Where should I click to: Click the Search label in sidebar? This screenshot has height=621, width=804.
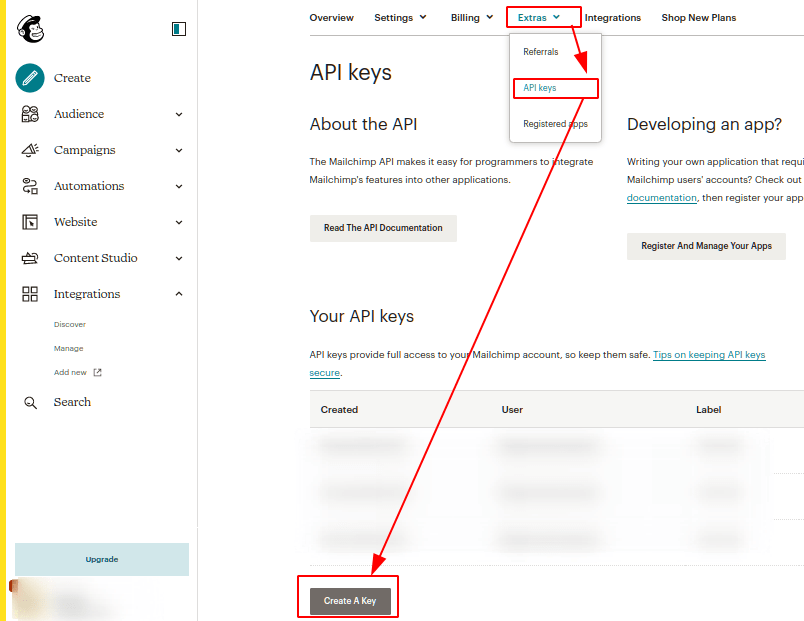pos(72,402)
